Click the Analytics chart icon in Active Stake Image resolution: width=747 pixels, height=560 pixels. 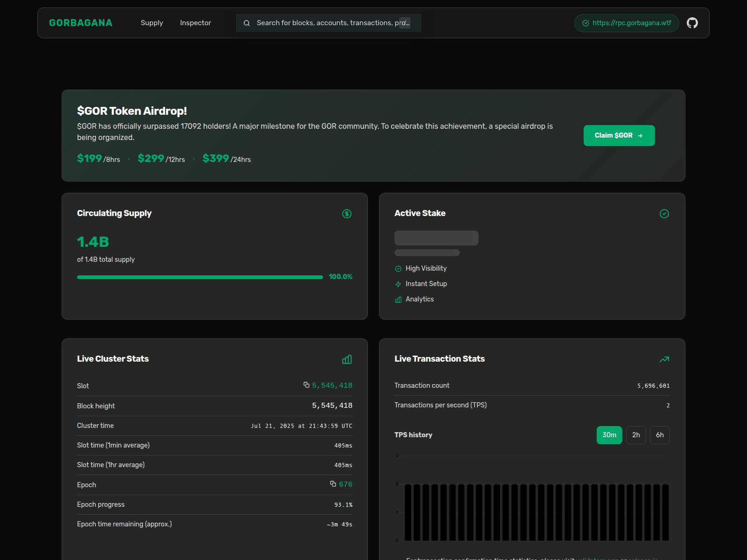click(x=398, y=299)
